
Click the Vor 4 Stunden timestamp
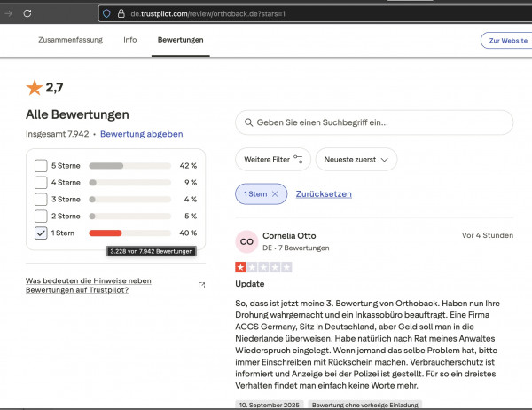[488, 235]
